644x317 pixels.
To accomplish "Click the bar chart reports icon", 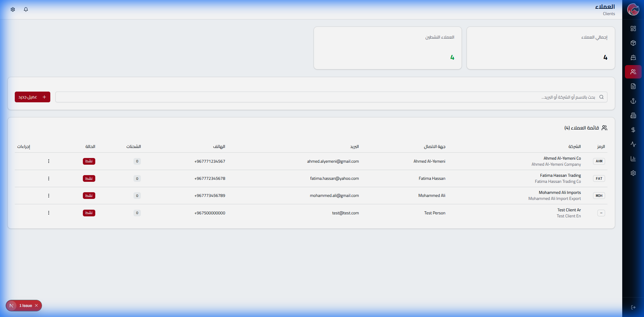I will pyautogui.click(x=633, y=159).
